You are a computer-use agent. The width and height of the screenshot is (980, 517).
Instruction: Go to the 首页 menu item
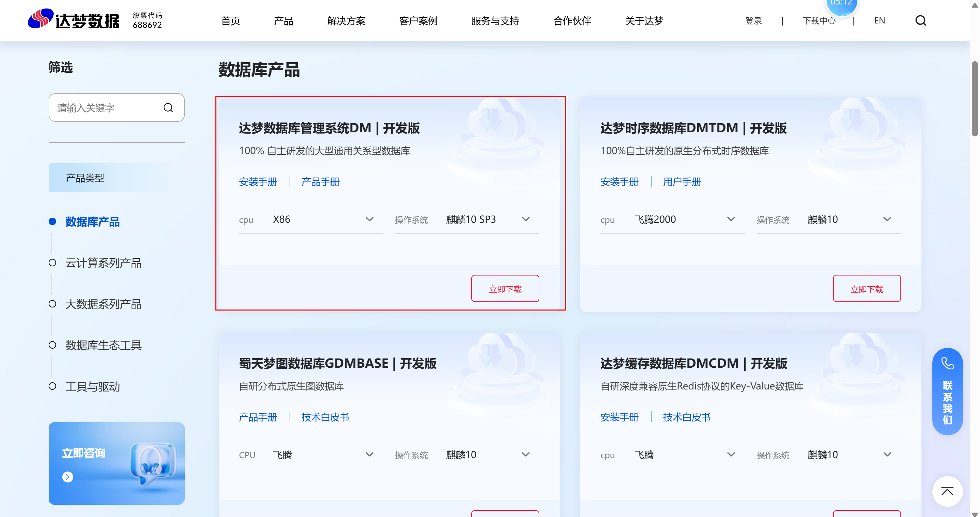click(231, 21)
